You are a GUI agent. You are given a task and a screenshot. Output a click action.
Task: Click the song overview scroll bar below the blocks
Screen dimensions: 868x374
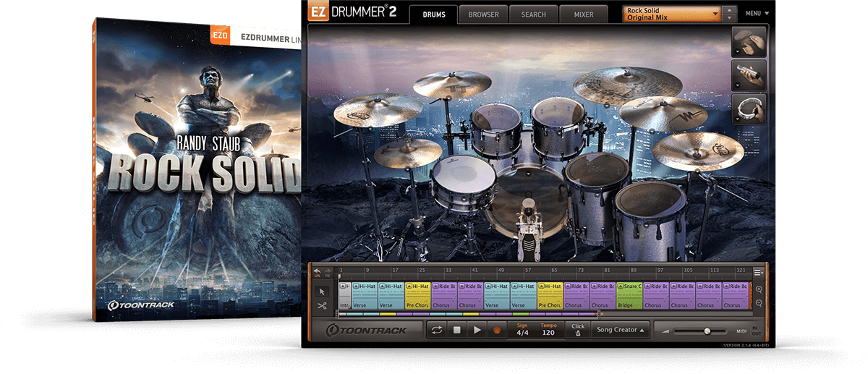[x=470, y=314]
